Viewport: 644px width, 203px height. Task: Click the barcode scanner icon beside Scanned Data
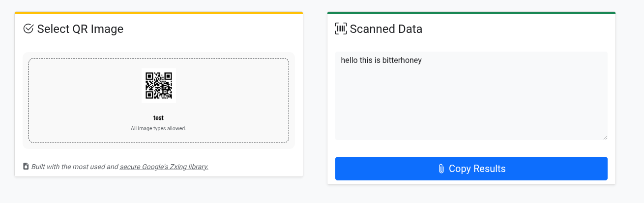click(x=341, y=29)
